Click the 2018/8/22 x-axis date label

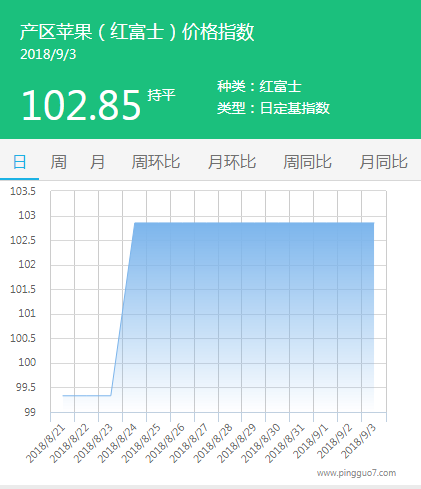[x=70, y=443]
